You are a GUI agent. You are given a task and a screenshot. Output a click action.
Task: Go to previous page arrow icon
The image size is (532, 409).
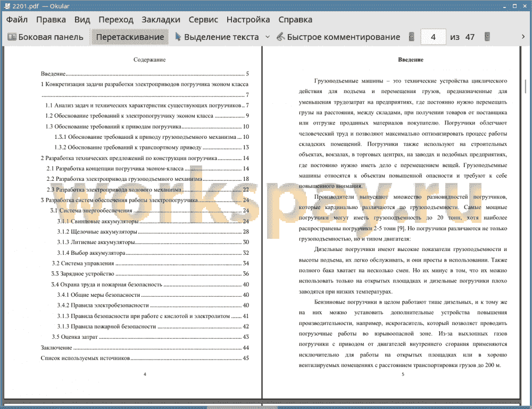coord(412,37)
